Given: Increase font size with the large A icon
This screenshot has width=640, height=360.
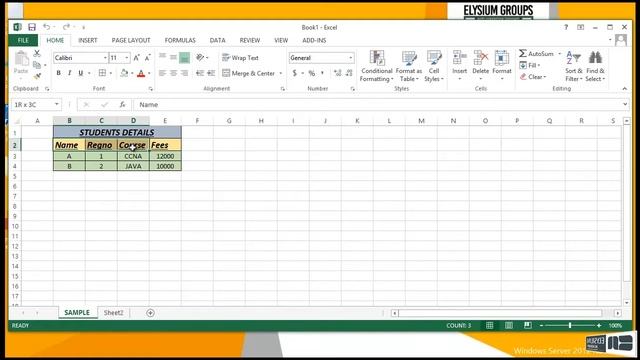Looking at the screenshot, I should pyautogui.click(x=136, y=58).
